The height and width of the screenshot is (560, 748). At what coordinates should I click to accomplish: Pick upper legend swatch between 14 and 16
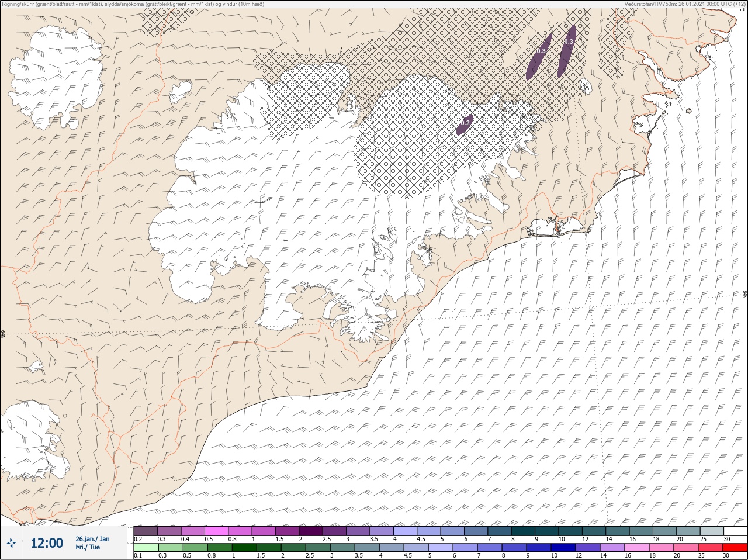(618, 531)
